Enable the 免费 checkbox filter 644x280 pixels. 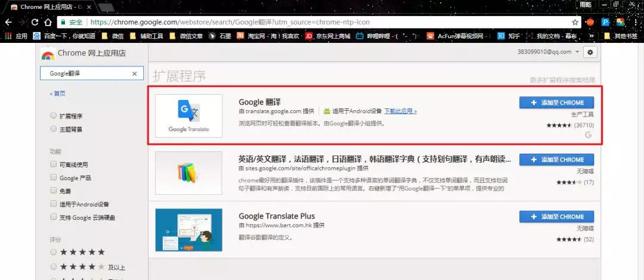point(54,191)
